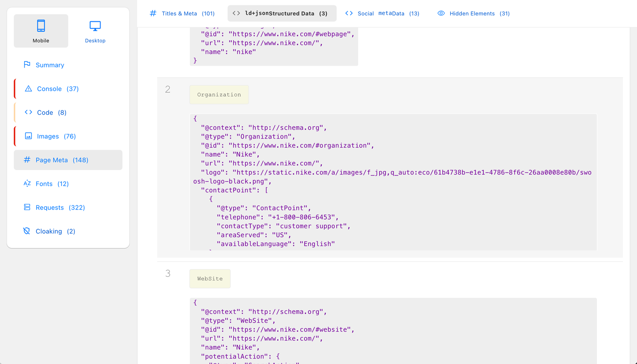
Task: Open Code (8) in sidebar
Action: point(68,112)
